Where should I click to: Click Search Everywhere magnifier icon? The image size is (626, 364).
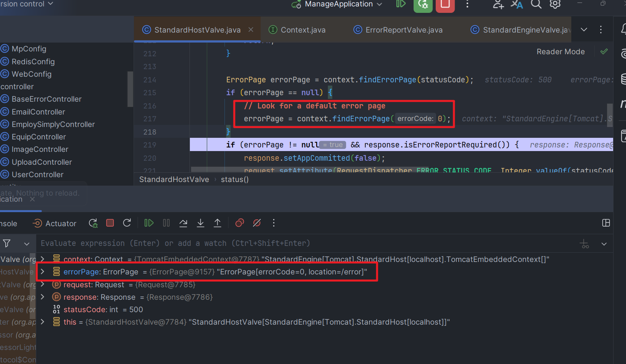536,4
